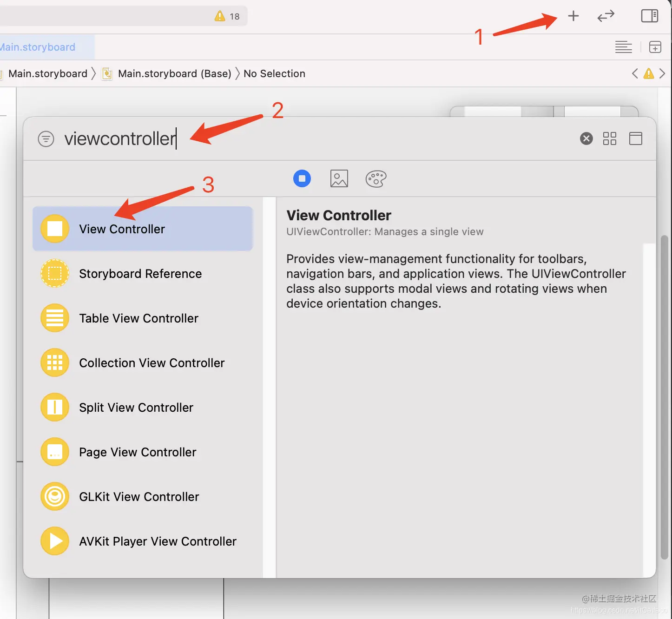Select View Controller in the list
This screenshot has width=672, height=619.
(143, 229)
